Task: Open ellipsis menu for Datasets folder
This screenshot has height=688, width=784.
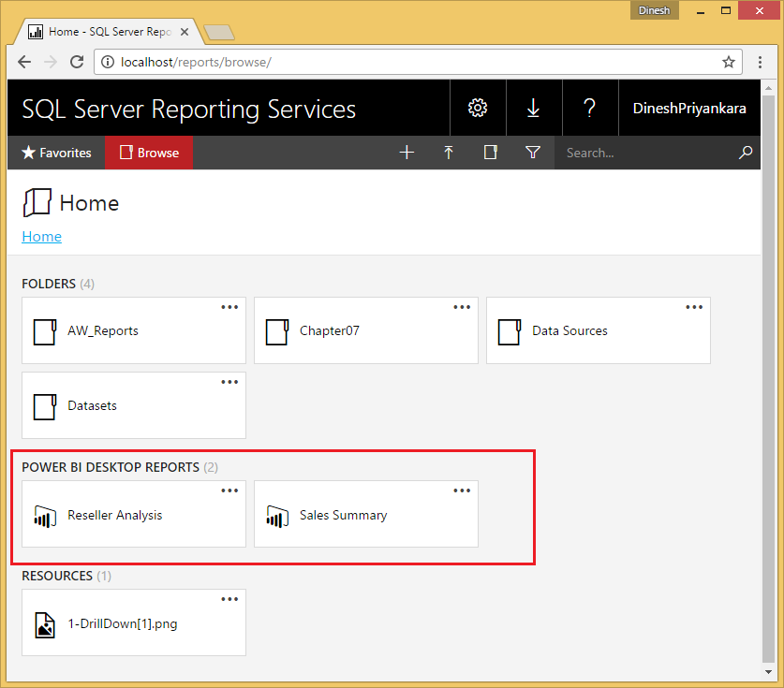Action: click(229, 382)
